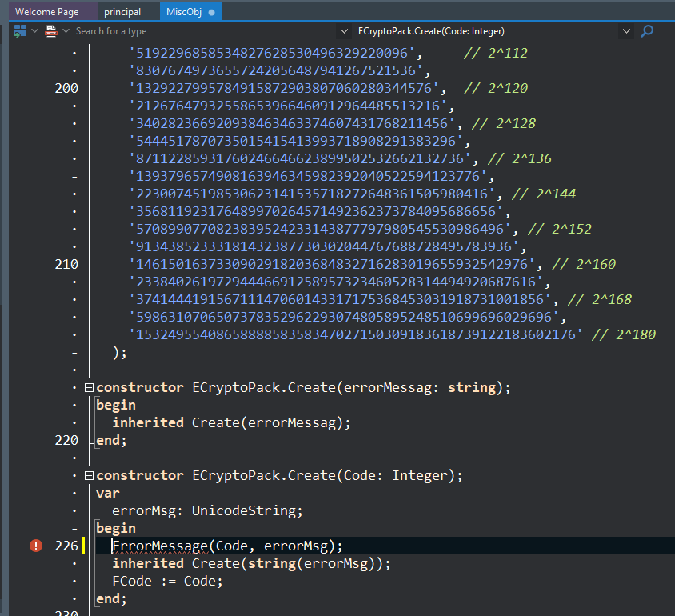Click line number 226 in the gutter
The height and width of the screenshot is (616, 675).
point(66,546)
